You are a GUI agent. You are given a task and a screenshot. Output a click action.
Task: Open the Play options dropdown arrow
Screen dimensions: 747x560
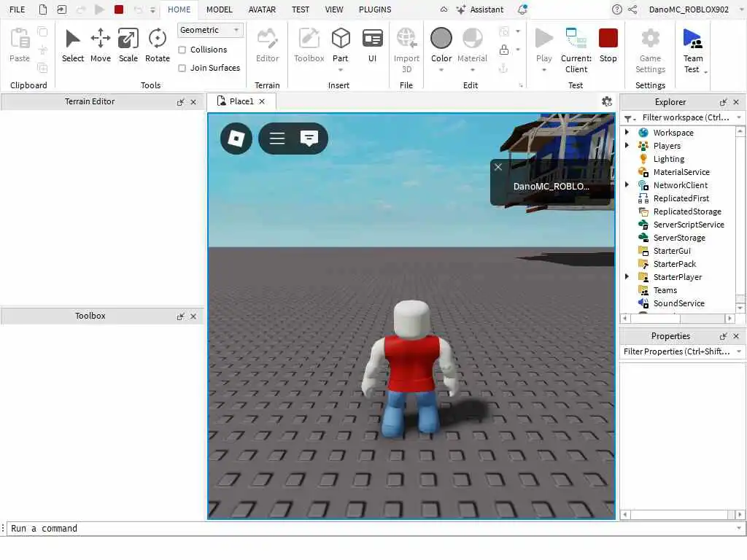point(543,70)
